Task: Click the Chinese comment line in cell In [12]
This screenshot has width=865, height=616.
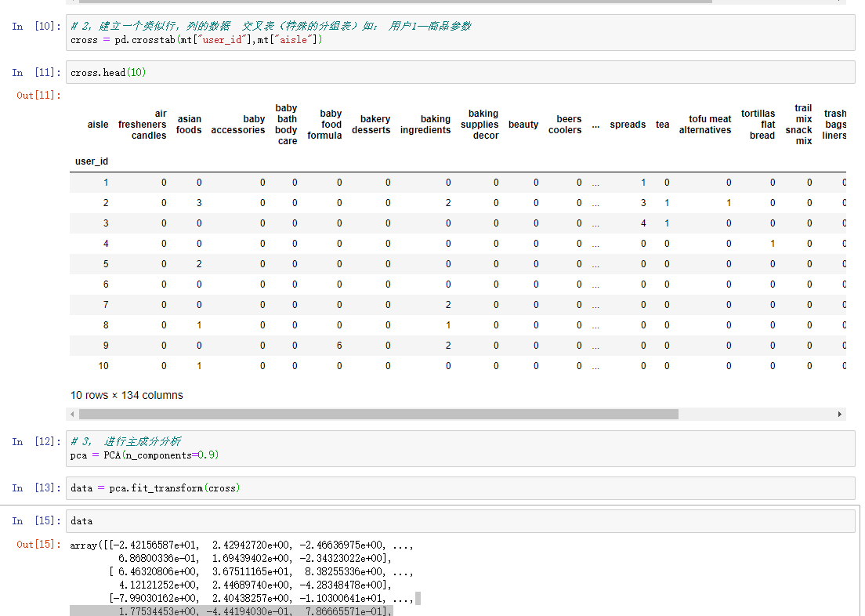Action: pyautogui.click(x=126, y=441)
